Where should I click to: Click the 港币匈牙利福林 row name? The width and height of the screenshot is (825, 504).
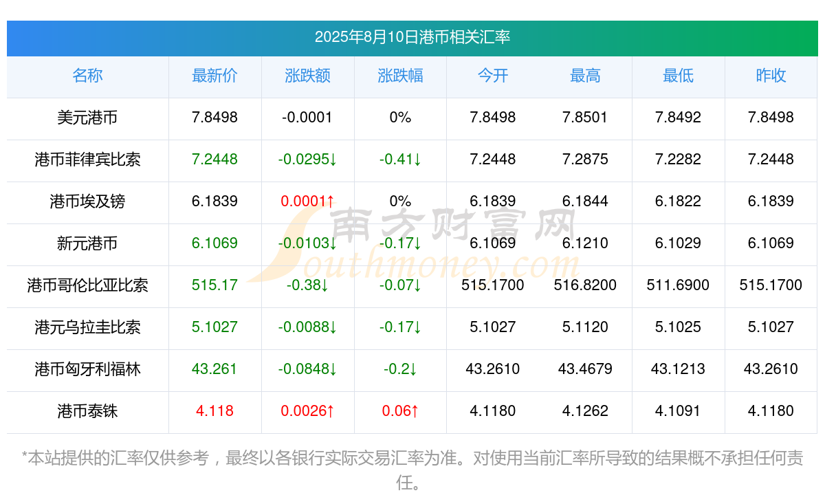(x=87, y=369)
